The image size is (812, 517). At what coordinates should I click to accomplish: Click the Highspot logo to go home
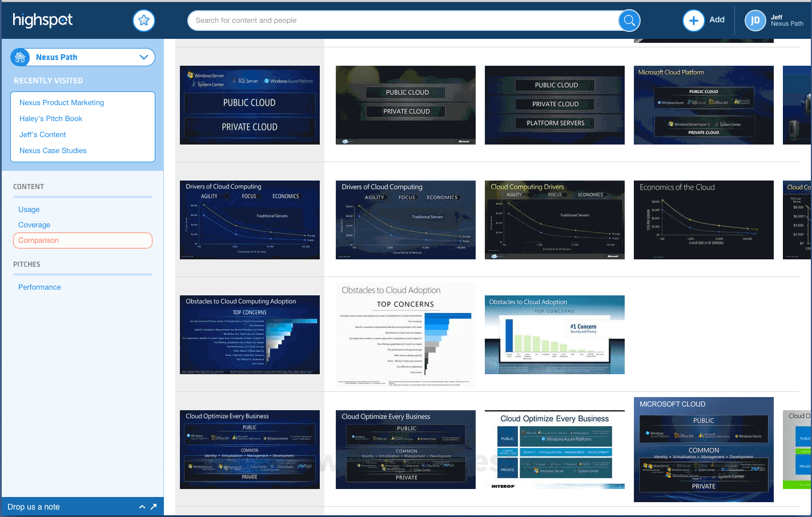[43, 19]
